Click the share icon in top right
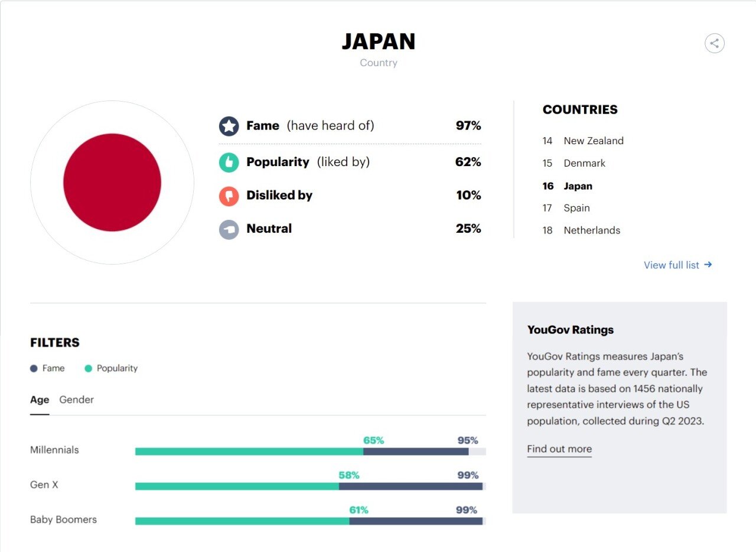The image size is (756, 552). click(714, 43)
